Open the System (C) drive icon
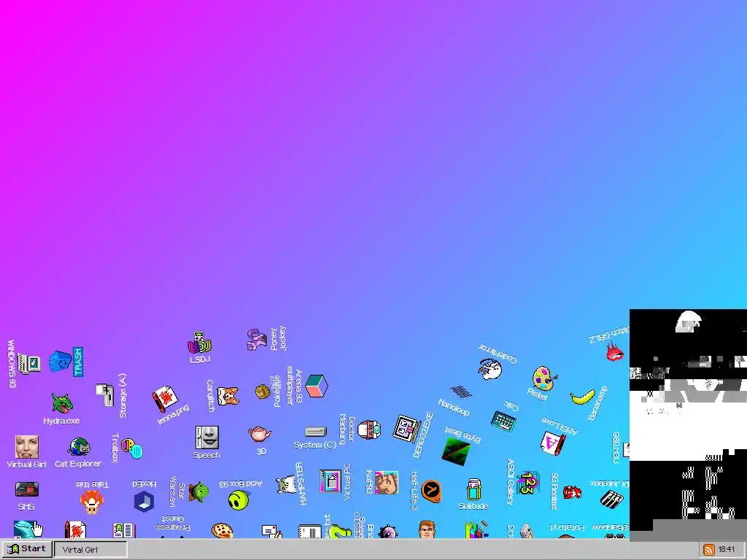Screen dimensions: 747x560 (315, 432)
